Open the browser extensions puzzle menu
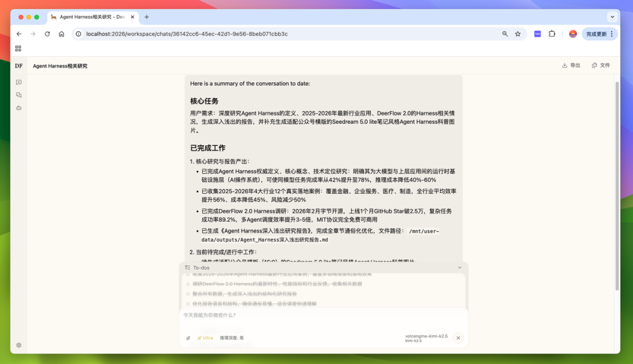Image resolution: width=633 pixels, height=364 pixels. [x=552, y=34]
